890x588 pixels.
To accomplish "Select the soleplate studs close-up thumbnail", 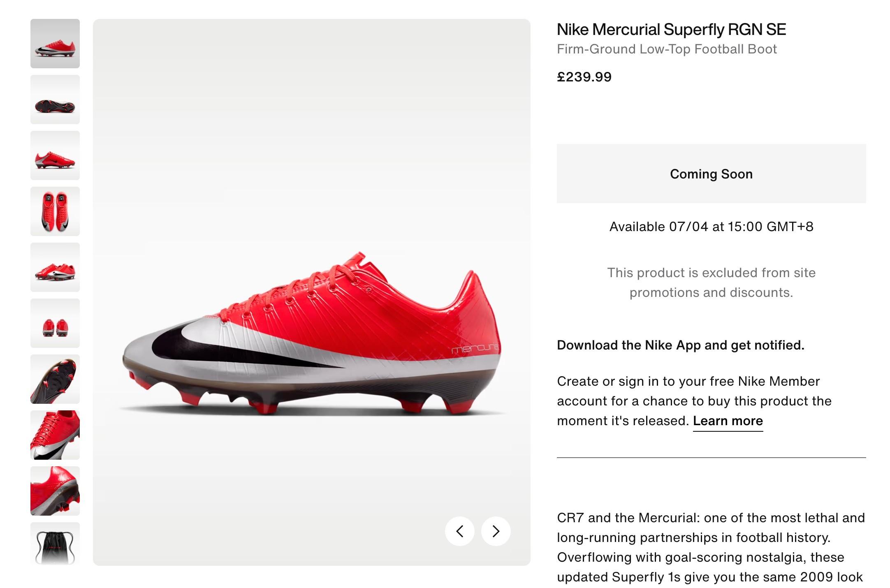I will point(55,379).
